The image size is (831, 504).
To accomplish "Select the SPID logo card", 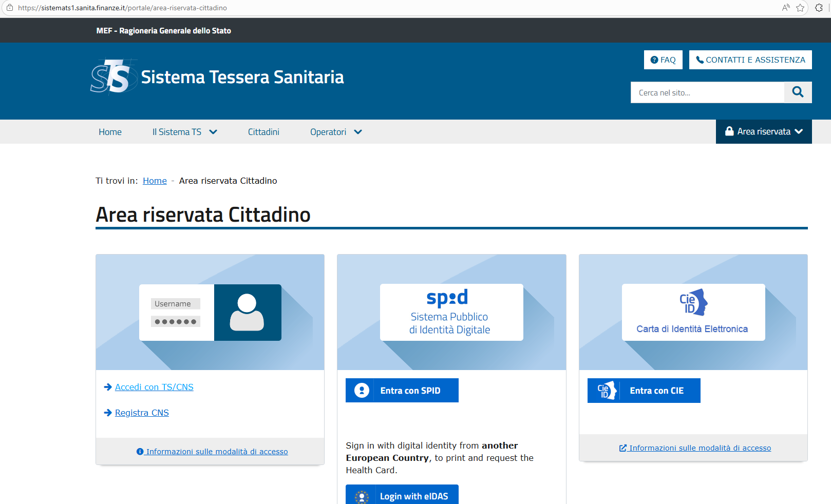I will 451,312.
